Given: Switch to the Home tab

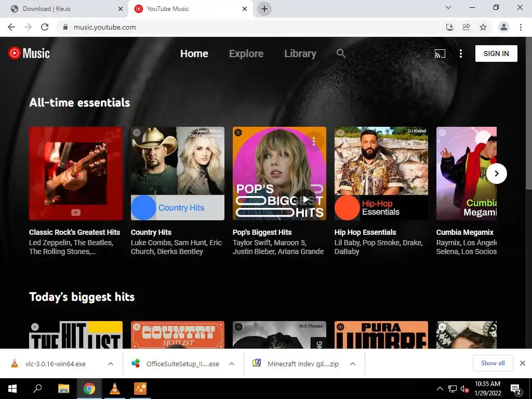Looking at the screenshot, I should [x=194, y=54].
